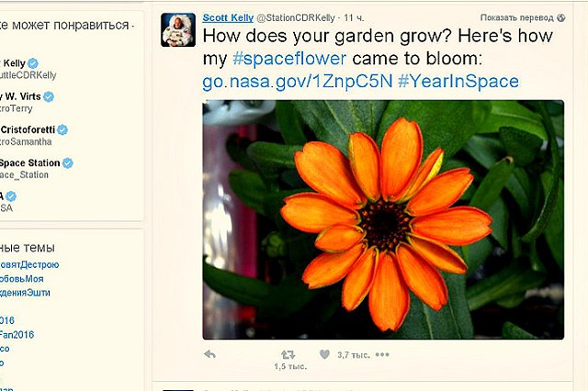588x391 pixels.
Task: Open the ЛюбовьМоя trending topic
Action: point(22,278)
